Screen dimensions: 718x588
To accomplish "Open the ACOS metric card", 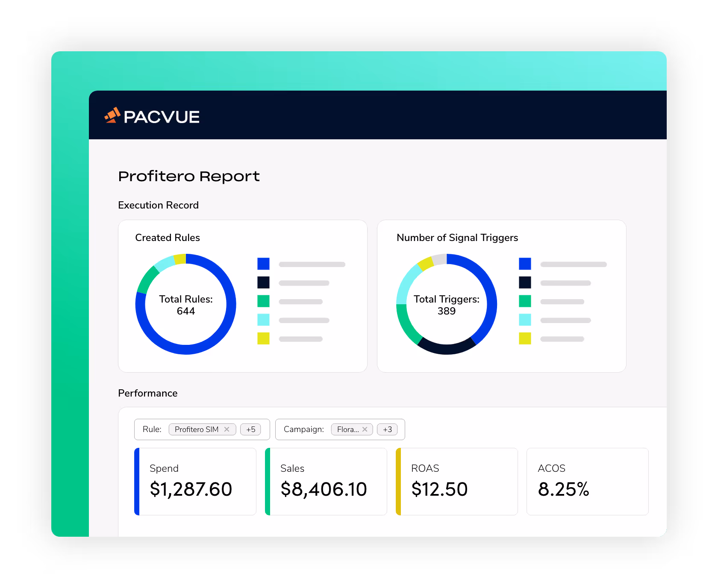I will (588, 482).
